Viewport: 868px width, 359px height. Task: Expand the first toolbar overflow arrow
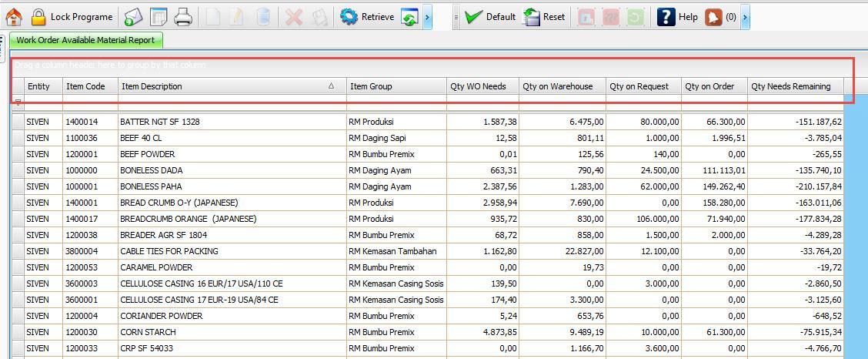[427, 17]
